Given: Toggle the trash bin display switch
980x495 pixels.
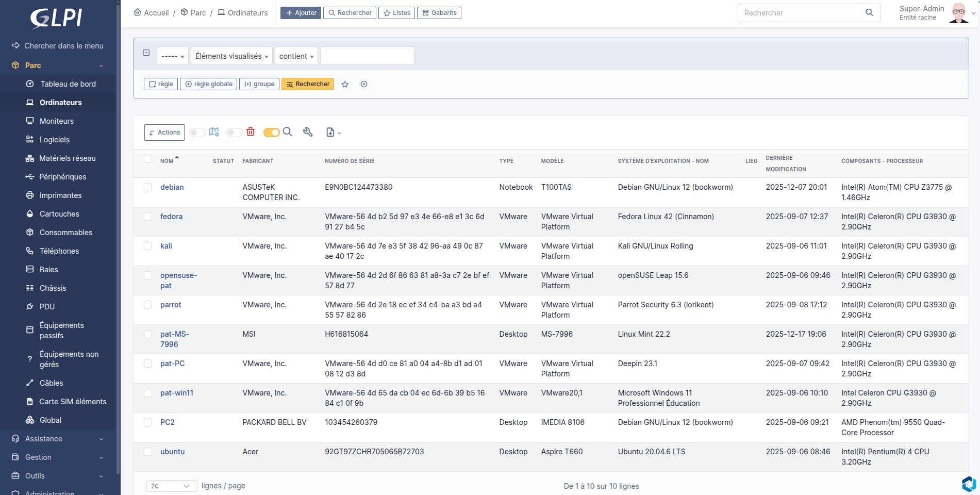Looking at the screenshot, I should point(235,133).
